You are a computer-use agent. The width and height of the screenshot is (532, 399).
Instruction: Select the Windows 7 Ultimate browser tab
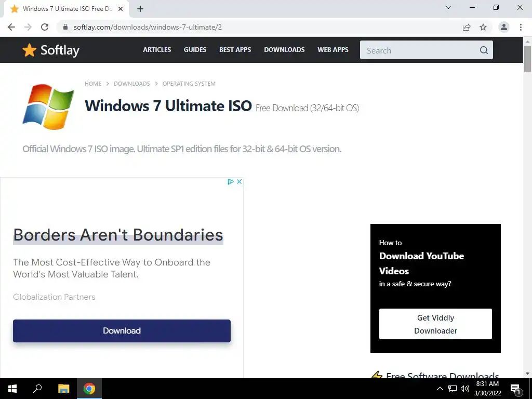[x=66, y=9]
